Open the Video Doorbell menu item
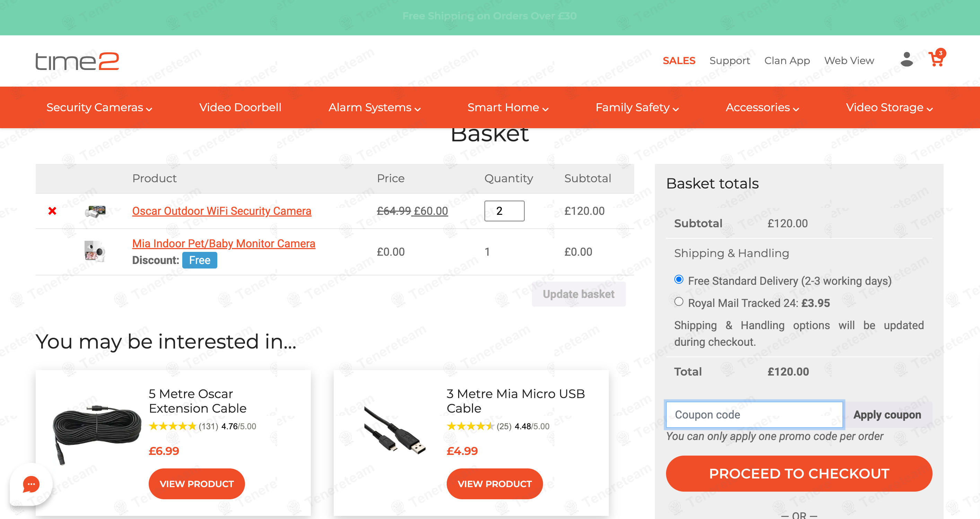Screen dimensions: 980x519 tap(240, 108)
